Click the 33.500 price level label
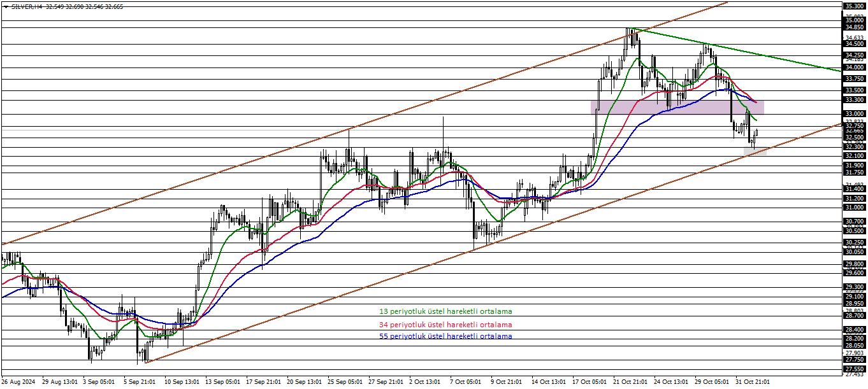 pyautogui.click(x=854, y=90)
